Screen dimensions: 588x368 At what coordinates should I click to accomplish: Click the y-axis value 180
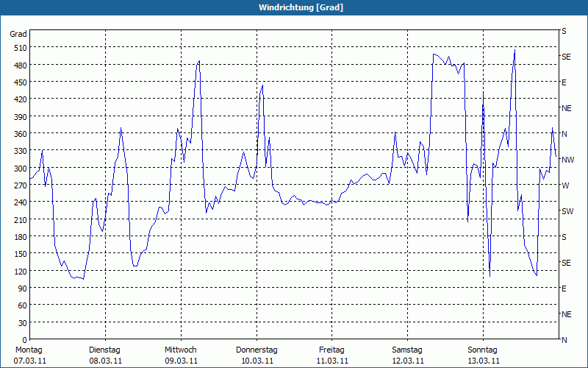[21, 237]
